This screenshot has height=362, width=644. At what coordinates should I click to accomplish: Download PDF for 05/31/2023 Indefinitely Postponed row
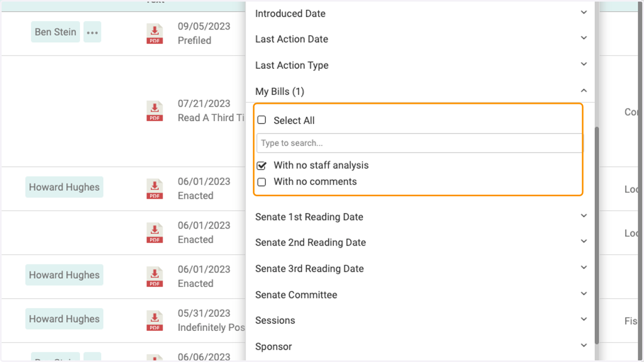[x=155, y=321]
